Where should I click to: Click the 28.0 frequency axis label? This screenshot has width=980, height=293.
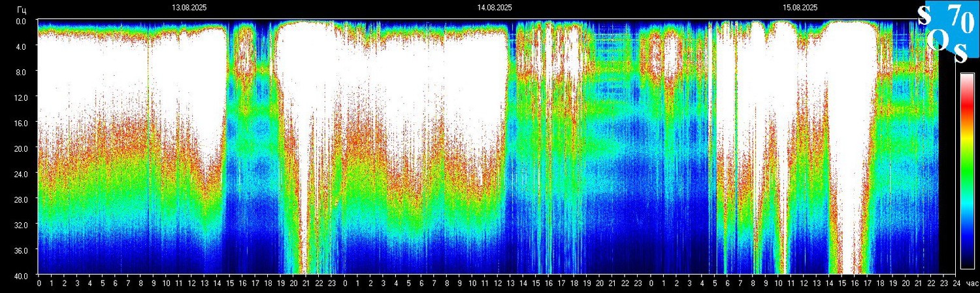pyautogui.click(x=20, y=199)
